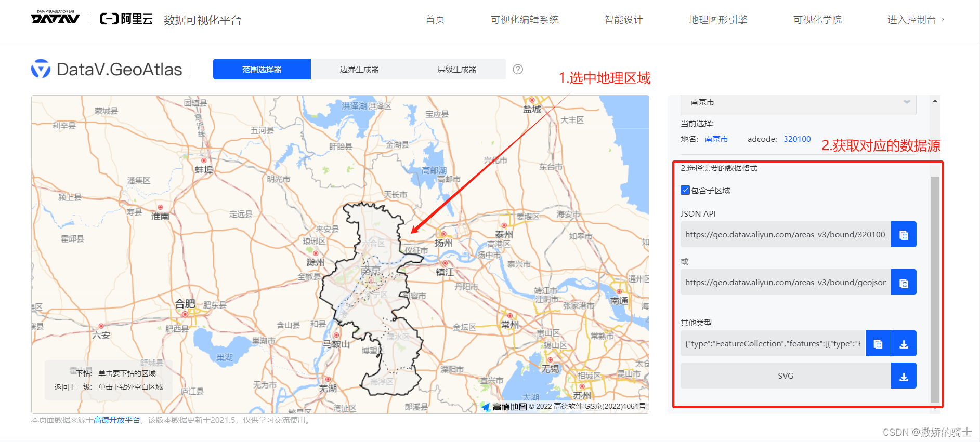Switch to the 范围选择器 tab
Screen dimensions: 980x442
(262, 69)
